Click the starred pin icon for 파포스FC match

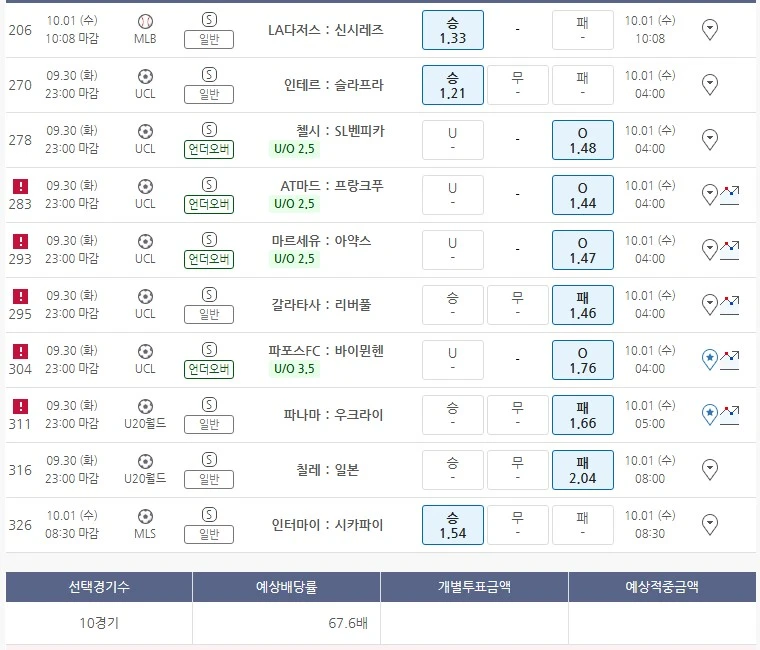[710, 360]
